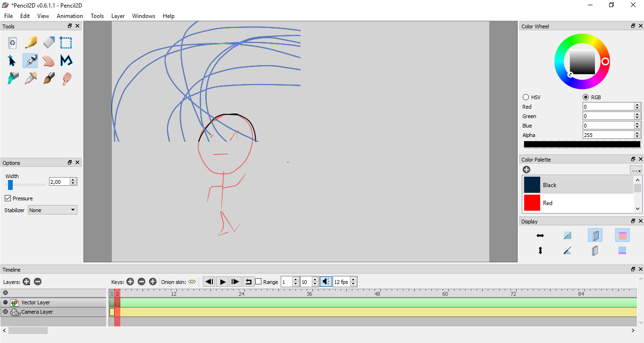Hide the Vector Layer visibility dot
The width and height of the screenshot is (644, 343).
pos(6,302)
